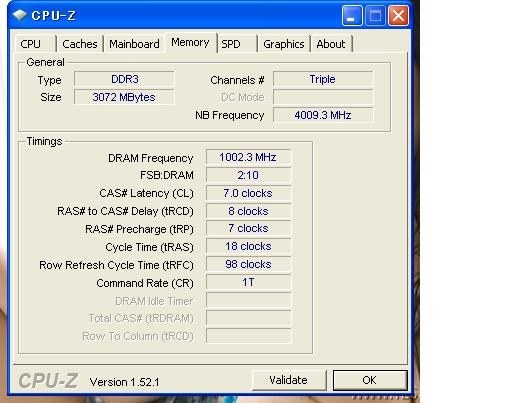Click the FSB:DRAM ratio field
The width and height of the screenshot is (512, 403).
248,175
